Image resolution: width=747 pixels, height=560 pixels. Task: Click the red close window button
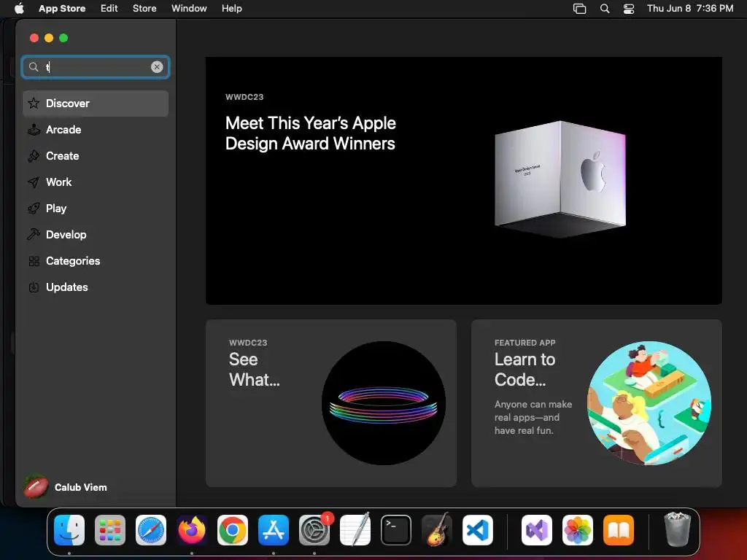point(34,38)
